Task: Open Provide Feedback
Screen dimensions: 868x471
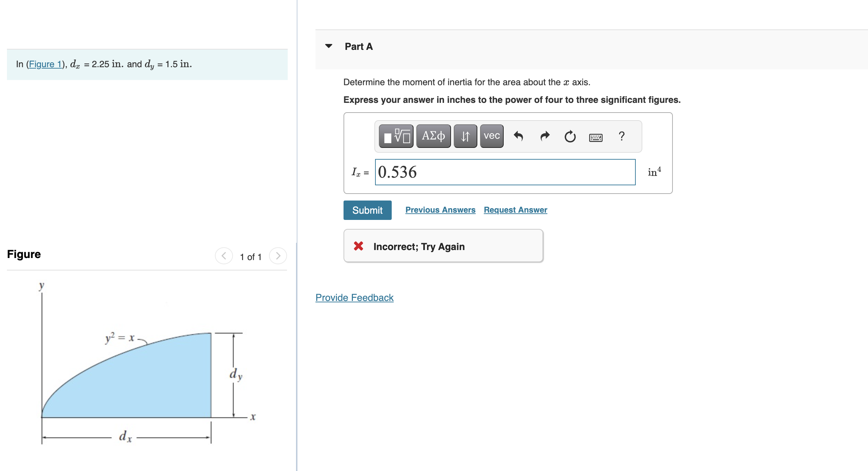Action: (x=354, y=297)
